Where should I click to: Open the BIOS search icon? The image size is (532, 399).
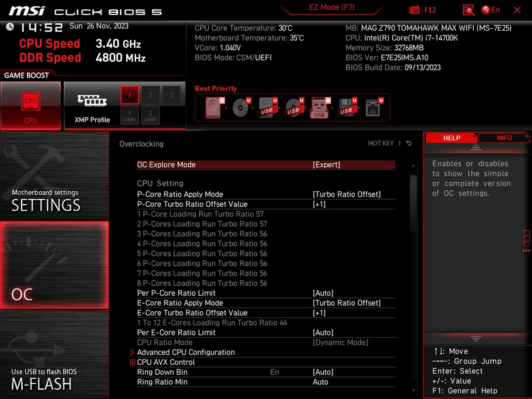[x=468, y=10]
